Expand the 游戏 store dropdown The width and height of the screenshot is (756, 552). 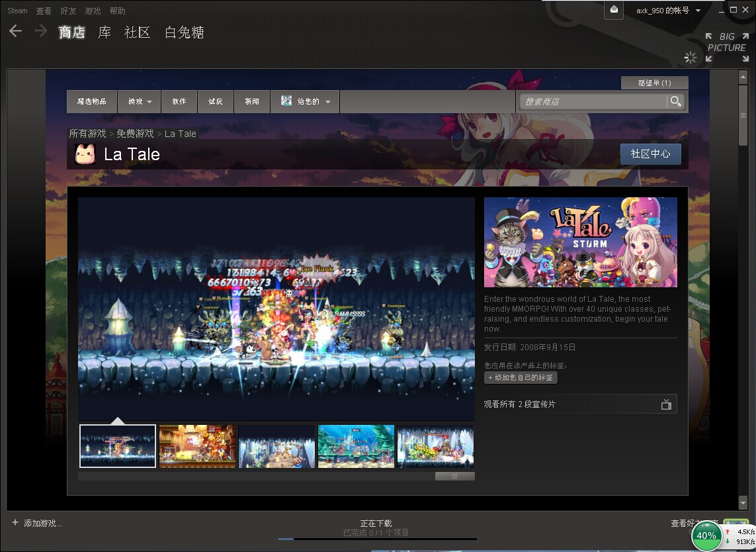coord(139,101)
